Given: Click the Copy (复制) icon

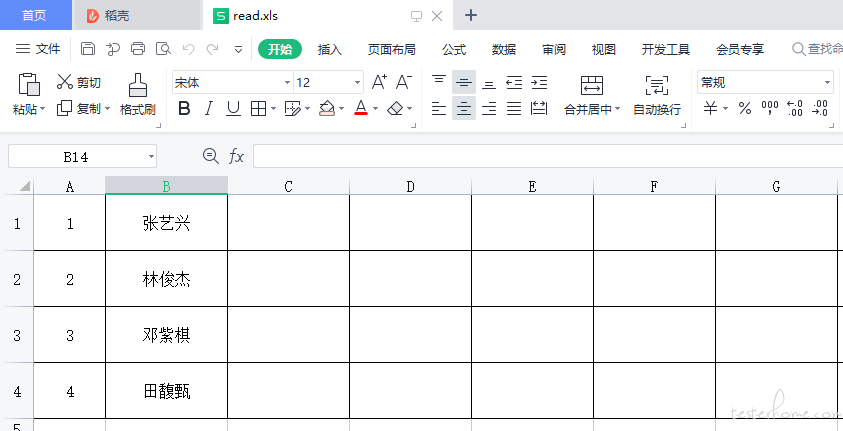Looking at the screenshot, I should coord(65,108).
